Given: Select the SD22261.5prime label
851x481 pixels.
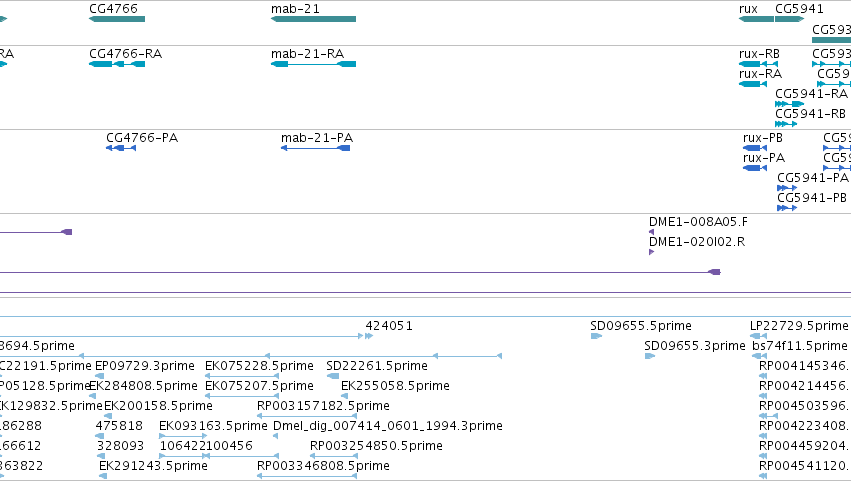Looking at the screenshot, I should [x=377, y=366].
